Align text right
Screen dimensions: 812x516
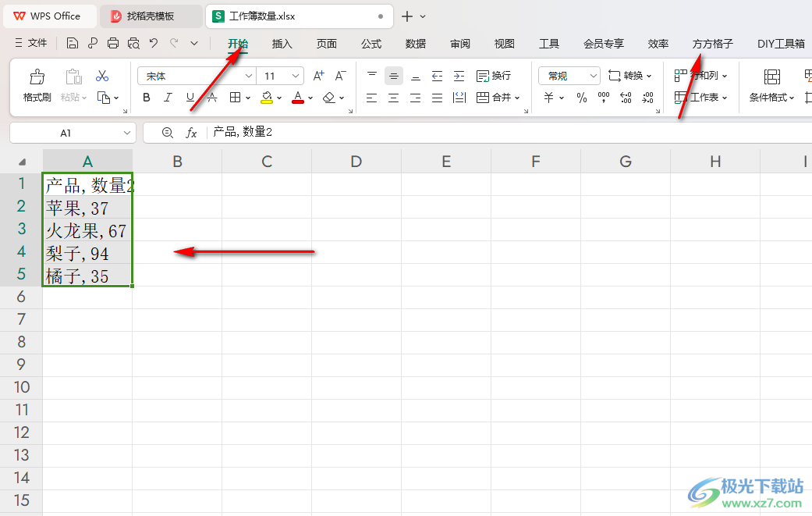[x=415, y=98]
